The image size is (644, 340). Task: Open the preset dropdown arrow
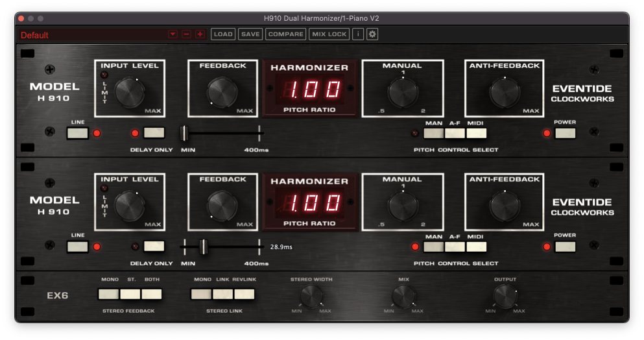pyautogui.click(x=173, y=34)
